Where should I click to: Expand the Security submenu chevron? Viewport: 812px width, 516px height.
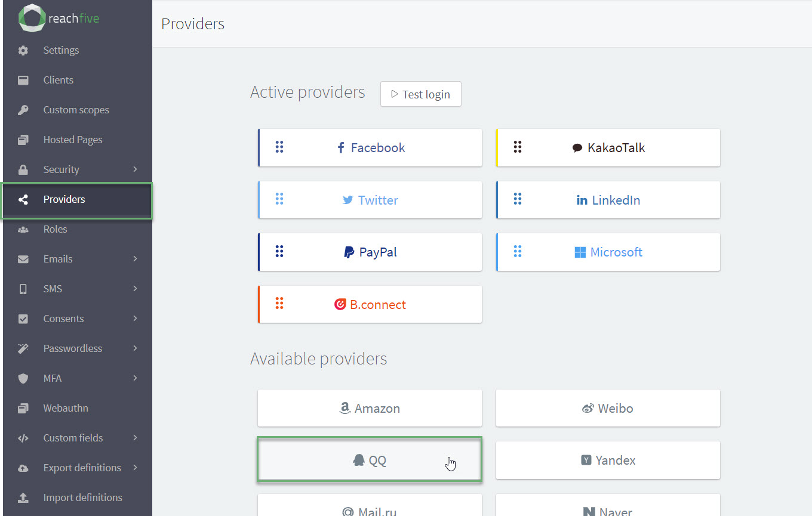coord(136,169)
